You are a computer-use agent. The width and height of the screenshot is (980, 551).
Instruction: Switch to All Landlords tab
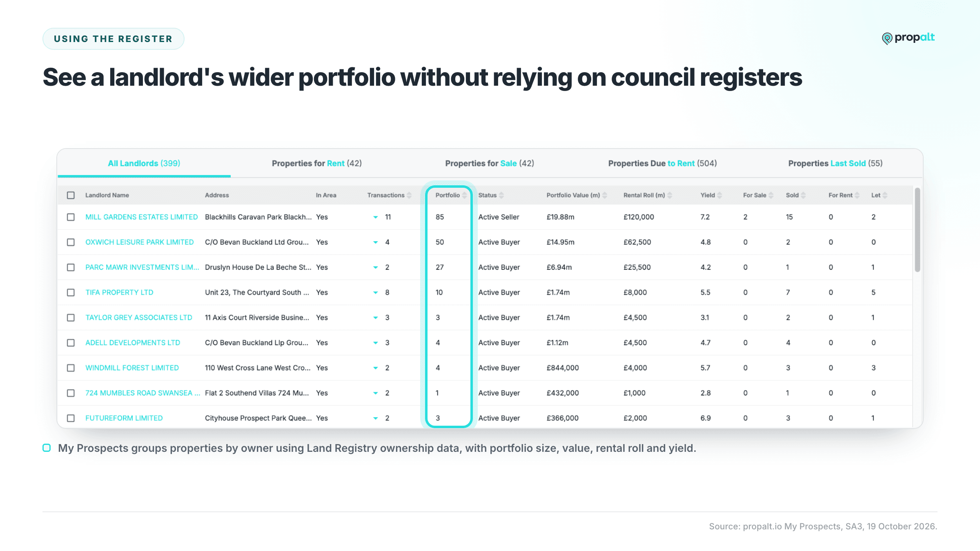click(x=144, y=163)
